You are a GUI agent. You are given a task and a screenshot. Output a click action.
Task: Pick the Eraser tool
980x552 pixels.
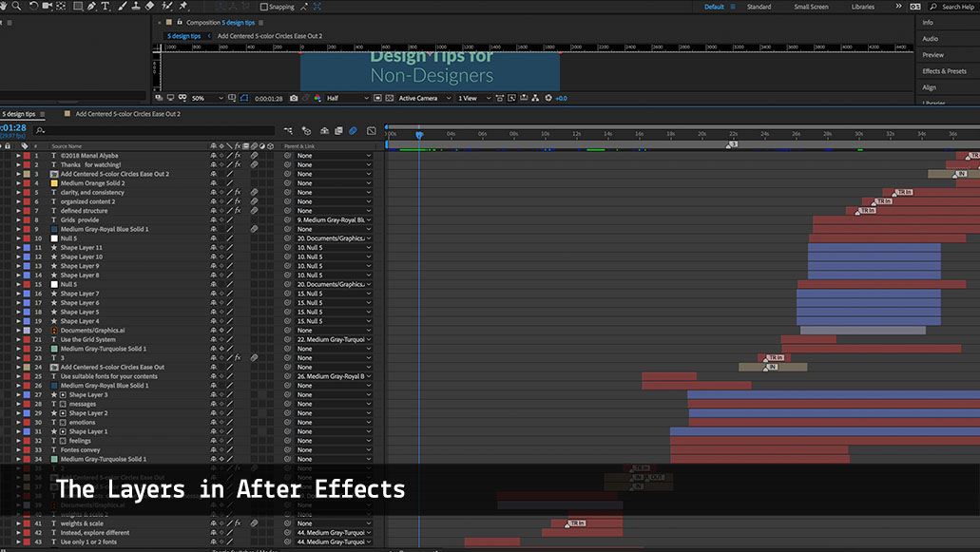click(150, 7)
